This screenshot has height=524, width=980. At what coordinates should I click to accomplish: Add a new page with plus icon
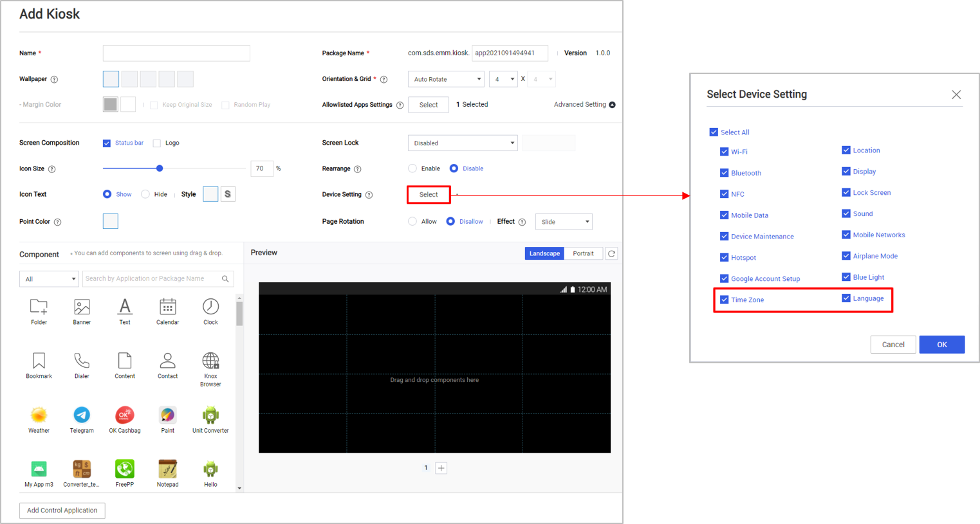(441, 468)
